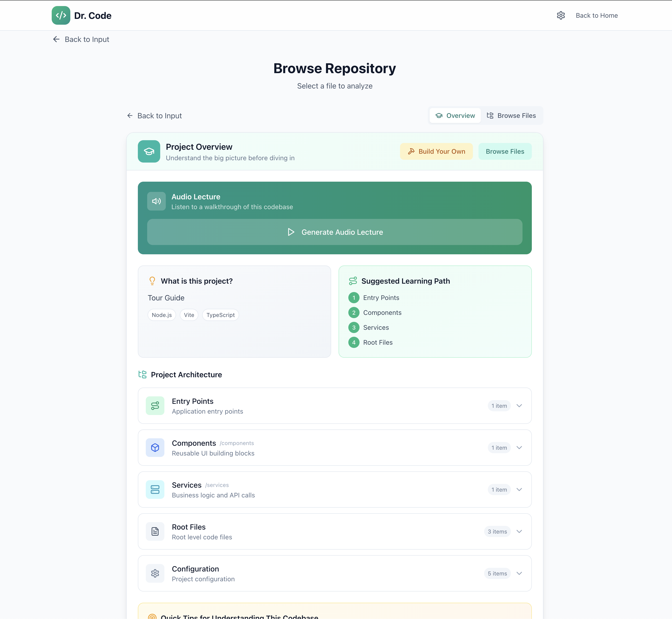This screenshot has width=672, height=619.
Task: Expand the Root Files section chevron
Action: [519, 531]
